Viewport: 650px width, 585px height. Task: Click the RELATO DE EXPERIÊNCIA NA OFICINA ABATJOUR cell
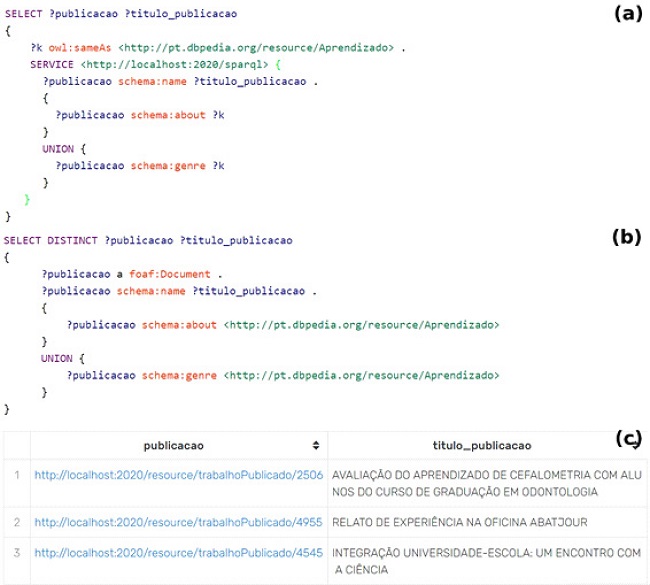(x=460, y=521)
